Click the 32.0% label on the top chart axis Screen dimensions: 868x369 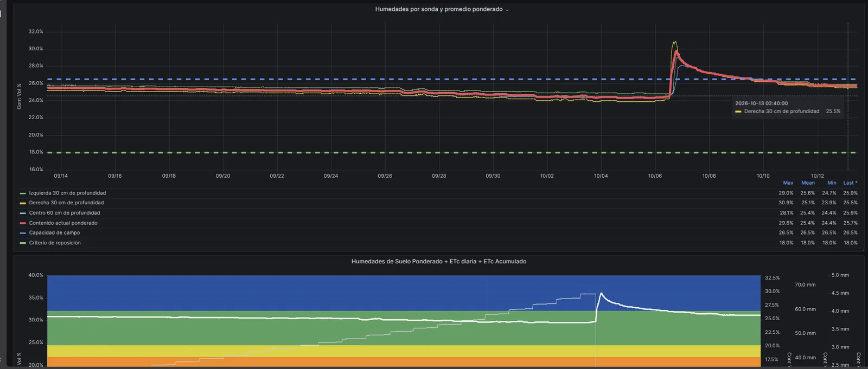tap(36, 31)
